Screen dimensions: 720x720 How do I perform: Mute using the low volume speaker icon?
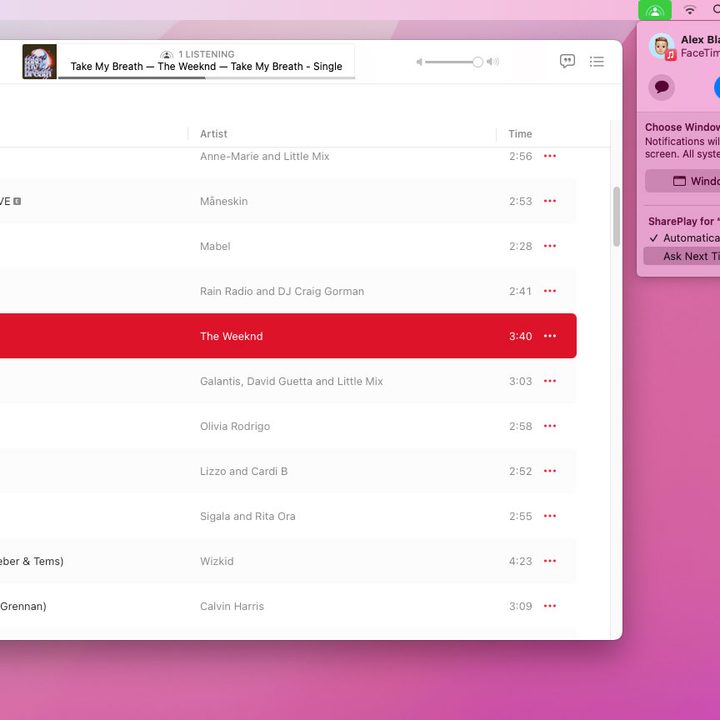point(419,62)
